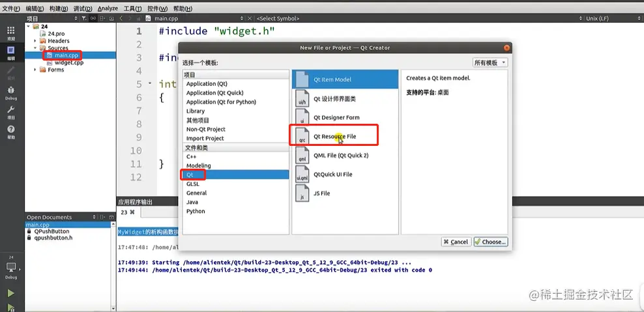This screenshot has width=644, height=312.
Task: Select Qt Designer Form template
Action: 345,117
